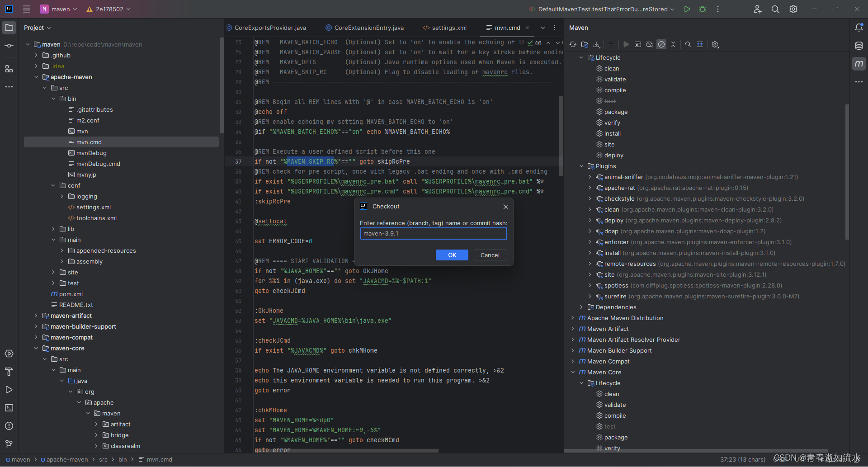Open the Database tool window icon

[859, 46]
